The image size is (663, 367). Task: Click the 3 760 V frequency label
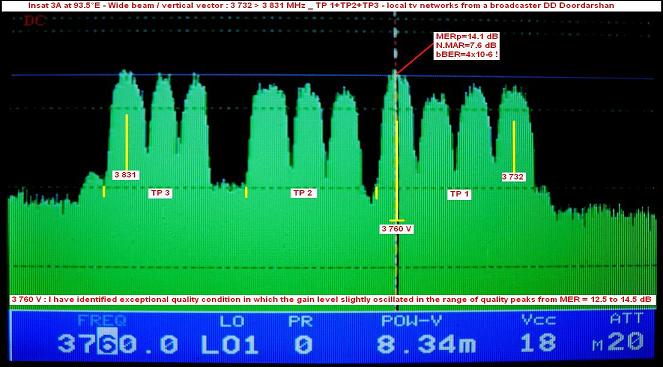[397, 229]
